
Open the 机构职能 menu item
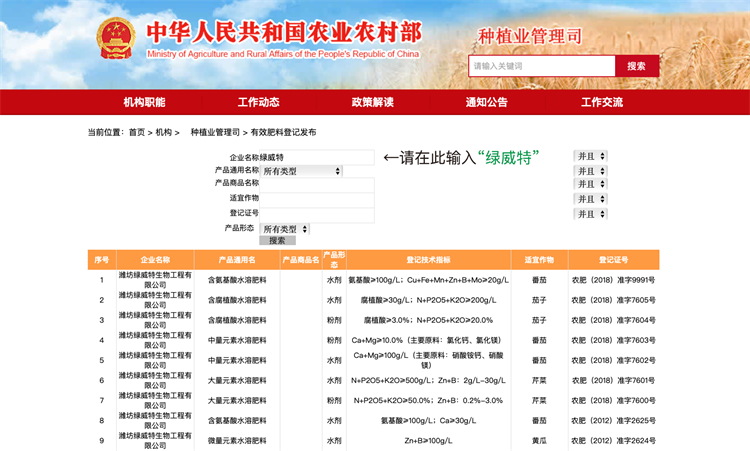click(x=144, y=102)
